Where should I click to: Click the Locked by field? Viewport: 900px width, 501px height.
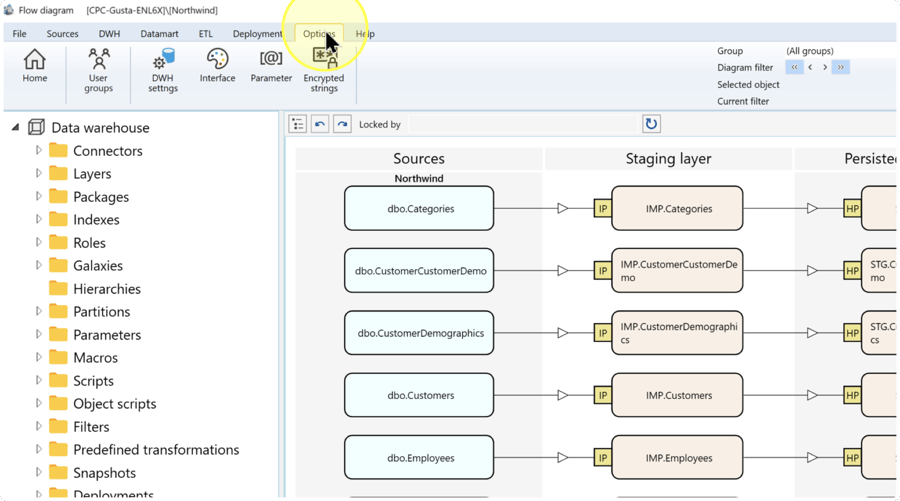(523, 124)
